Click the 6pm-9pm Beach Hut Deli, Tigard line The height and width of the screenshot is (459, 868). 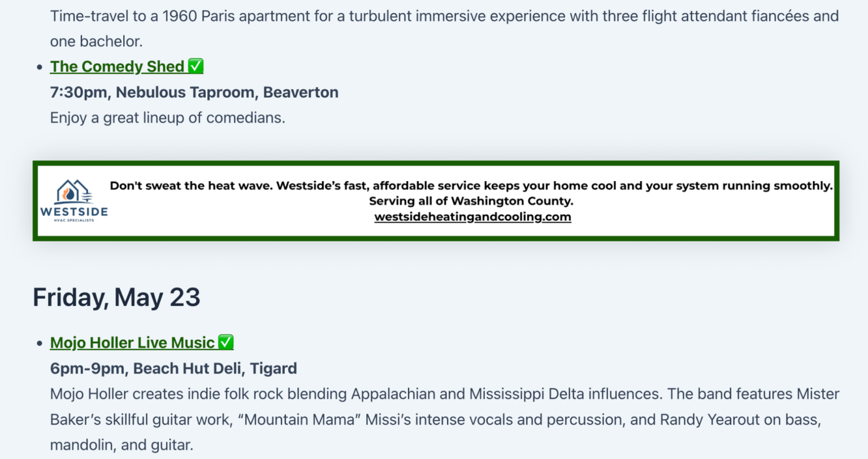(173, 368)
